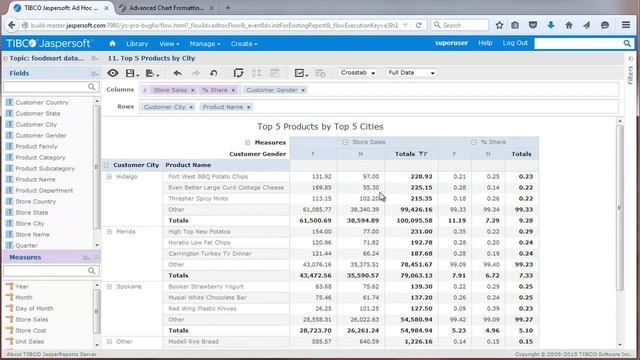The image size is (640, 360).
Task: Go to the Jaspersoft home icon
Action: [112, 43]
